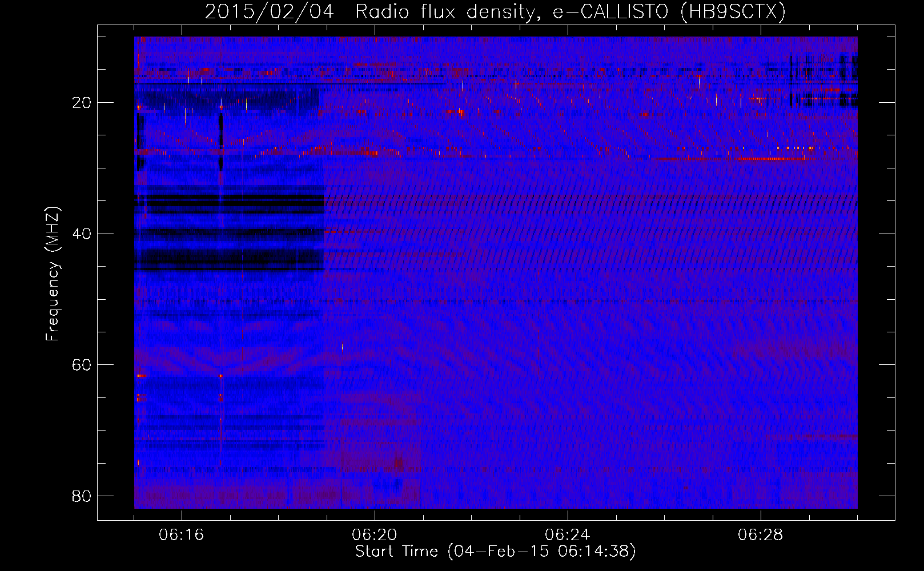Click the plot title "2015/02/04 Radio flux density, e-CALLISTO (HB9SCTX)"

(495, 11)
